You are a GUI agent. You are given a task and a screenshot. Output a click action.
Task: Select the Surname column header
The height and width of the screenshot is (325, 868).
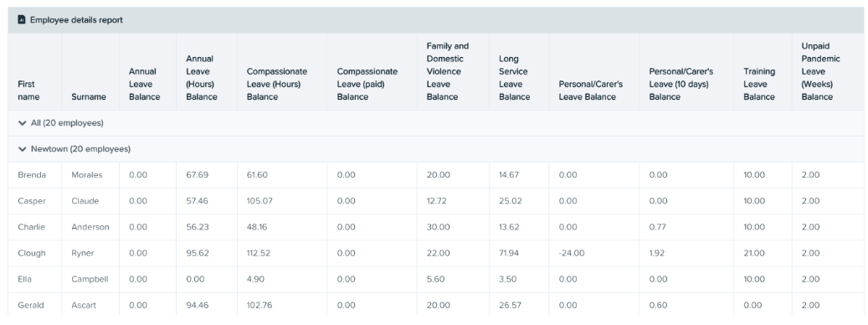[x=89, y=97]
